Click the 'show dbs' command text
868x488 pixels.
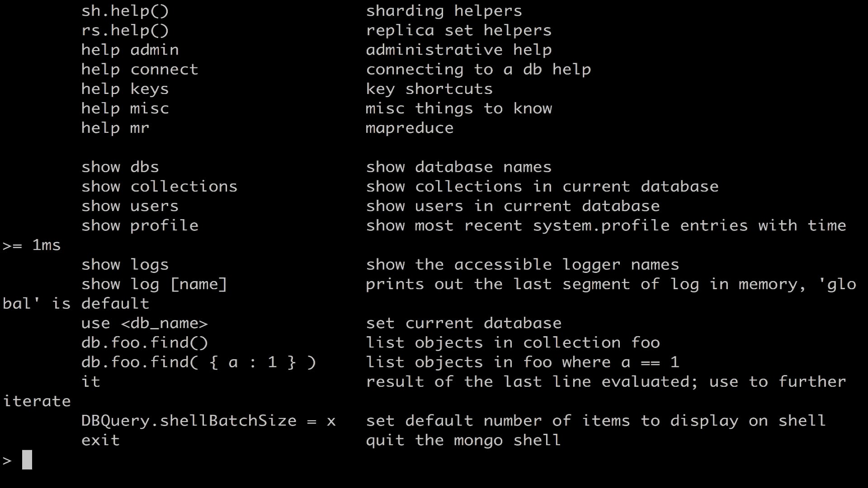click(x=120, y=167)
